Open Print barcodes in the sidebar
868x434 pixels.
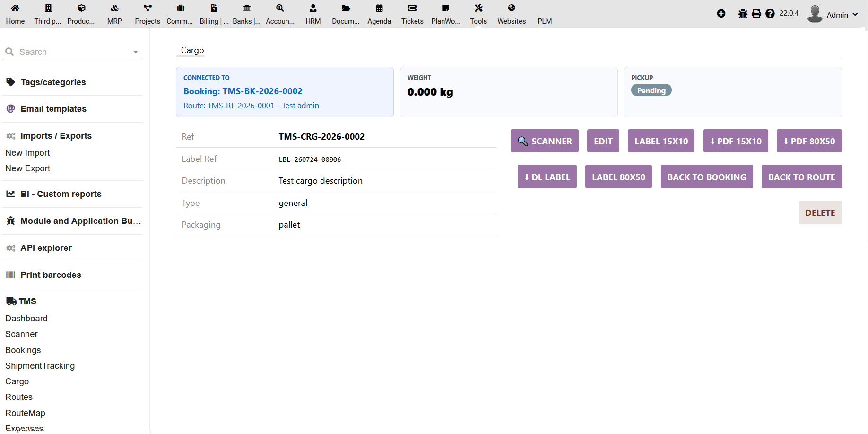(51, 275)
